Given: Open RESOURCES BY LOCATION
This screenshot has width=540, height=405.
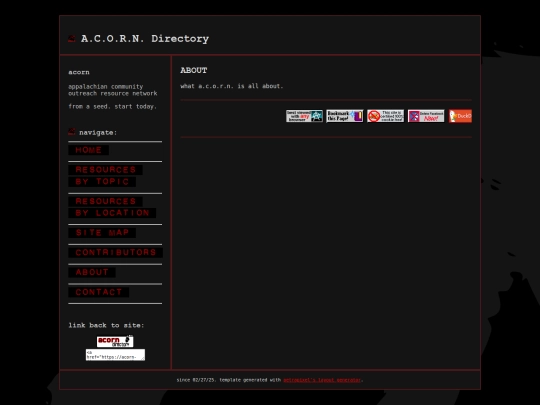Looking at the screenshot, I should tap(112, 207).
